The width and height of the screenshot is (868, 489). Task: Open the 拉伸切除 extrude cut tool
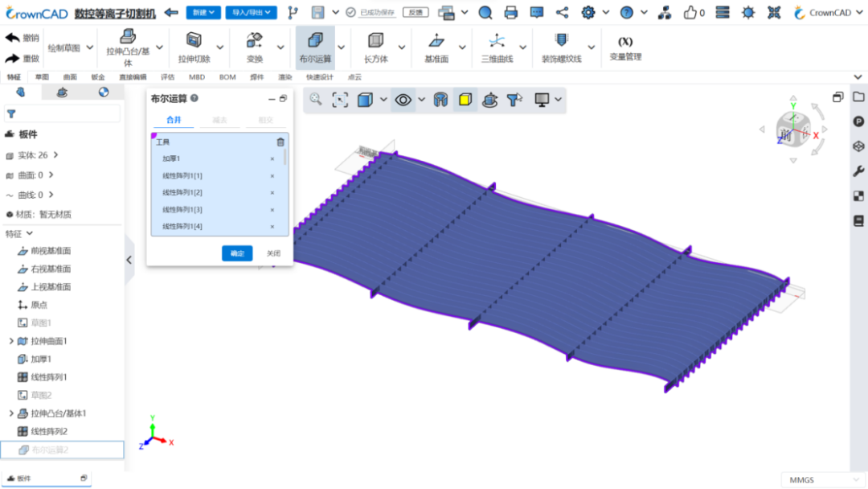pos(194,47)
